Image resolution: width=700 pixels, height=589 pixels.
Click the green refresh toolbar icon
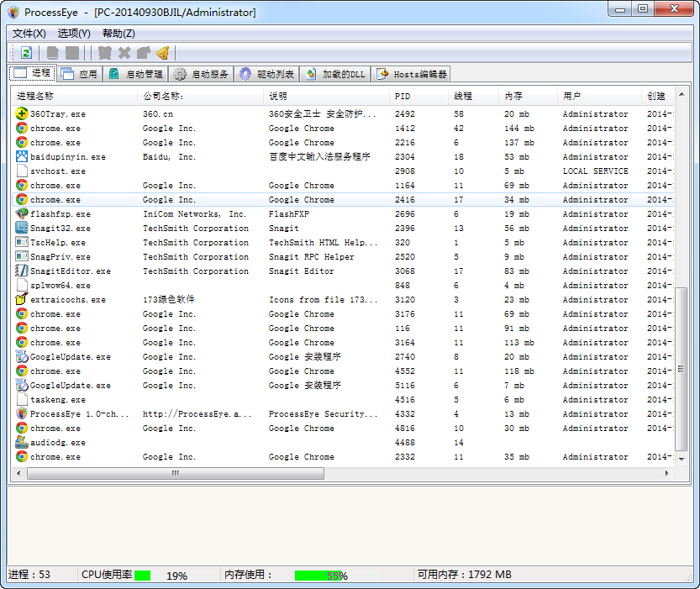(x=26, y=53)
